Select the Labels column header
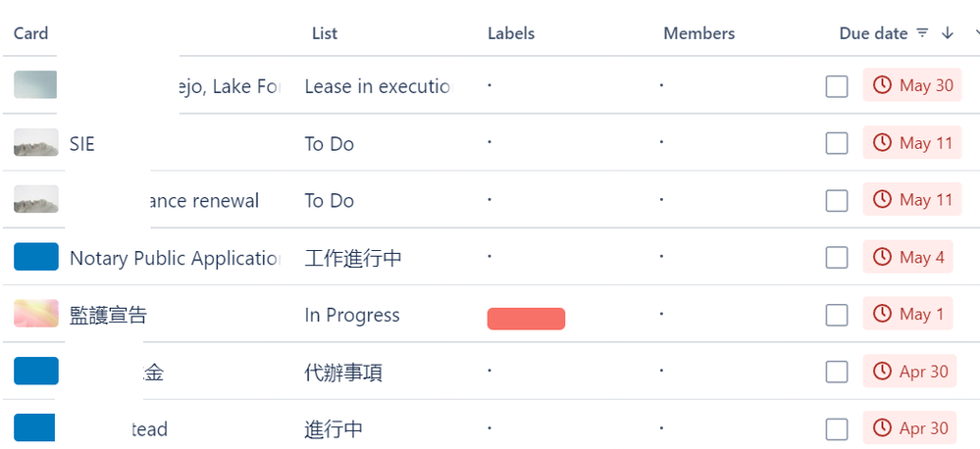The height and width of the screenshot is (449, 980). click(511, 33)
